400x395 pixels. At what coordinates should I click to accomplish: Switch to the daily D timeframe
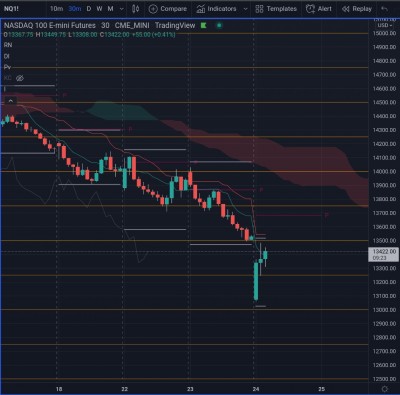click(89, 9)
